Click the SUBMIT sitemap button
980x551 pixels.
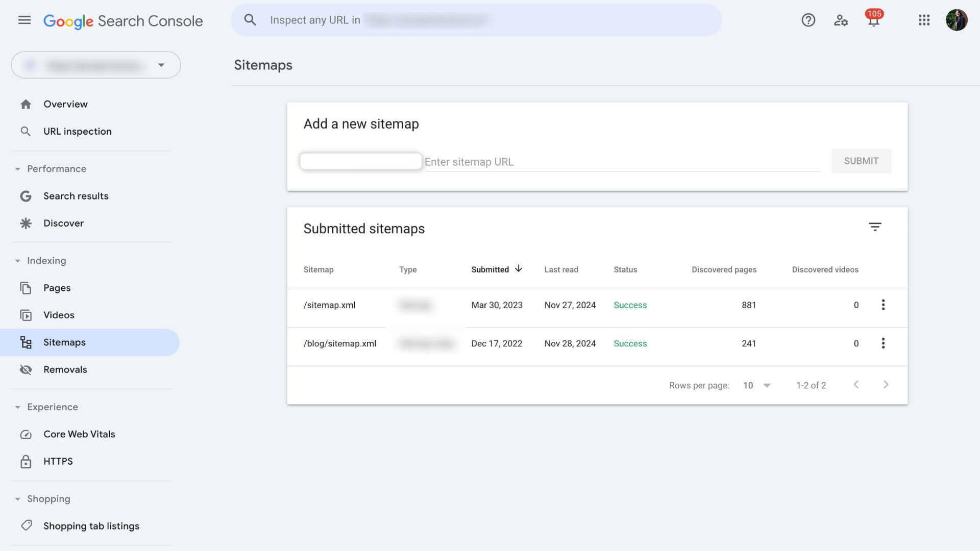[861, 161]
